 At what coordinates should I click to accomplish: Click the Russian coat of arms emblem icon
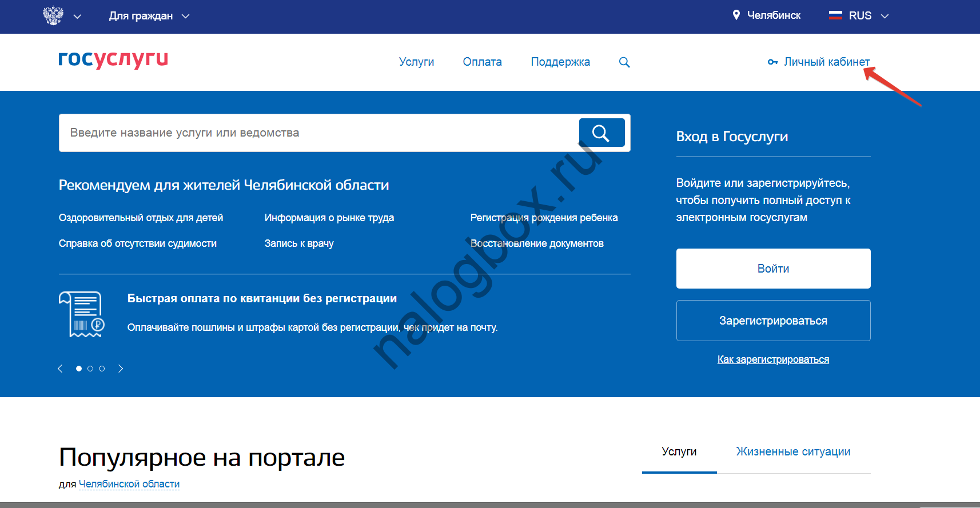(53, 15)
